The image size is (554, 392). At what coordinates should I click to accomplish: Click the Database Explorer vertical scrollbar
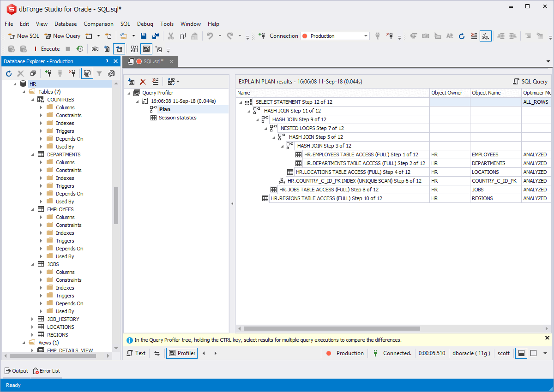click(116, 205)
